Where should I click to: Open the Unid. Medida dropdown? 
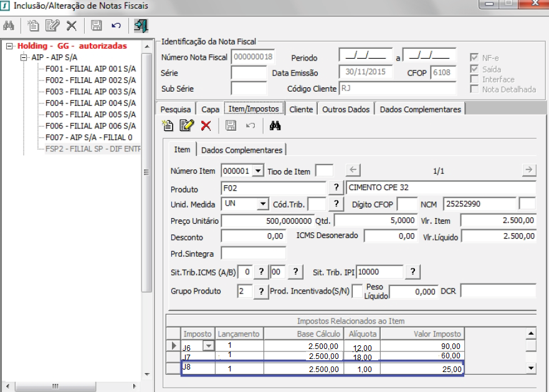[262, 204]
